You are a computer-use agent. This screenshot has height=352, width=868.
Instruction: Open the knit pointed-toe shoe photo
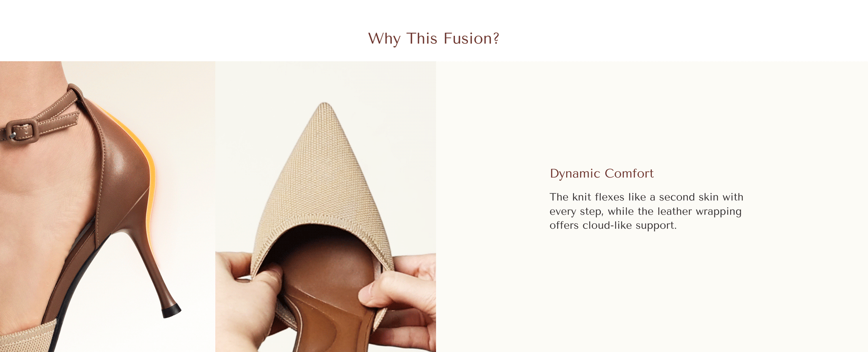tap(325, 206)
